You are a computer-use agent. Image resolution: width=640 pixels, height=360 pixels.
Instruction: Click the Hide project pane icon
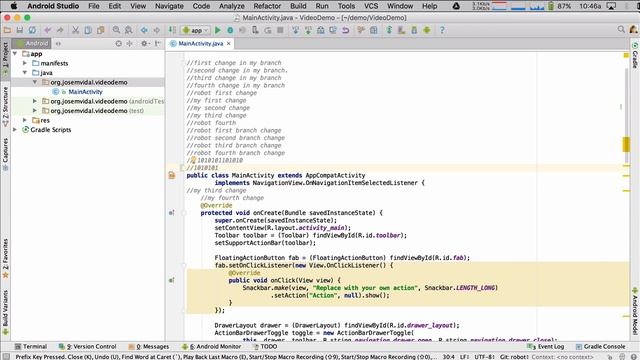click(158, 43)
